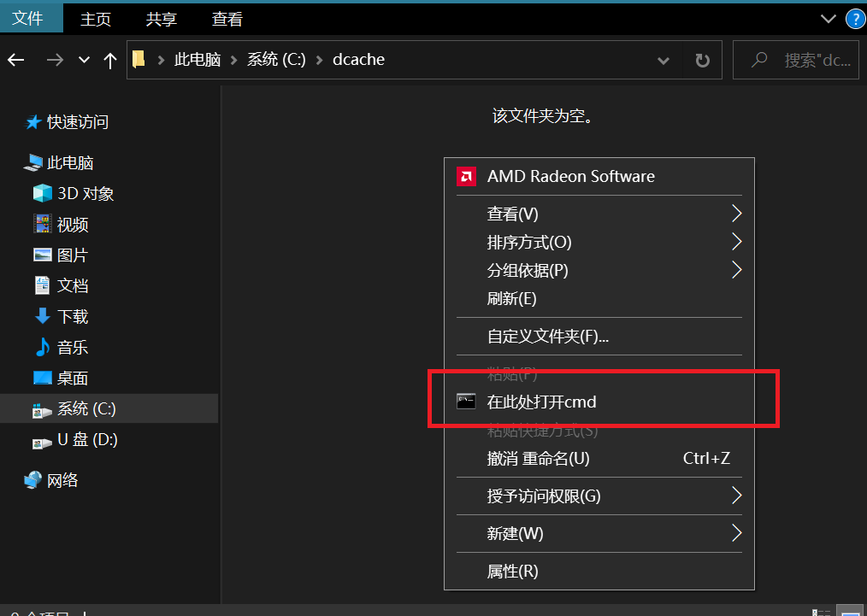Click 属性(R) in context menu
The image size is (867, 616).
click(512, 571)
